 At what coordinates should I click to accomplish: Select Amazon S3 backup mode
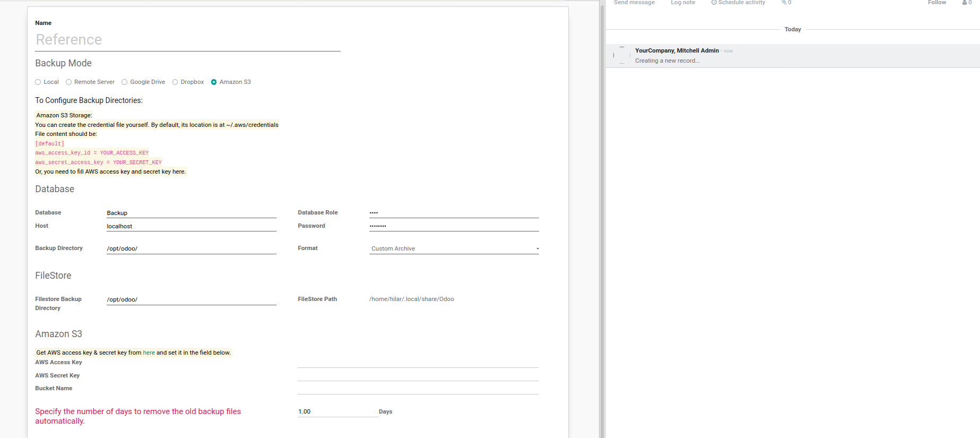click(214, 82)
